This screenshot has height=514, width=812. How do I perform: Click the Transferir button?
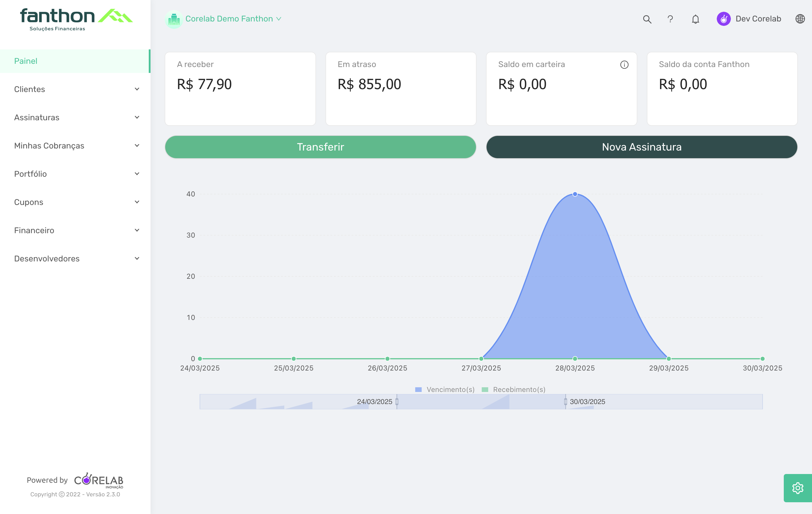pyautogui.click(x=320, y=147)
